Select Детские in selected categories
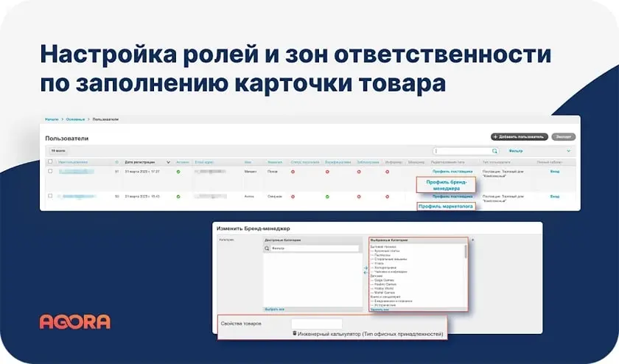 (x=377, y=276)
